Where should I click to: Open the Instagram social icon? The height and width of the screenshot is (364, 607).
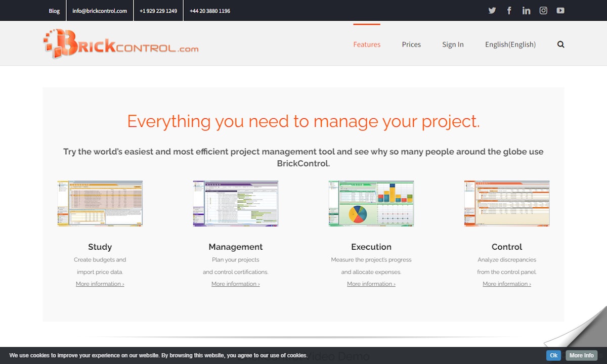[x=543, y=11]
